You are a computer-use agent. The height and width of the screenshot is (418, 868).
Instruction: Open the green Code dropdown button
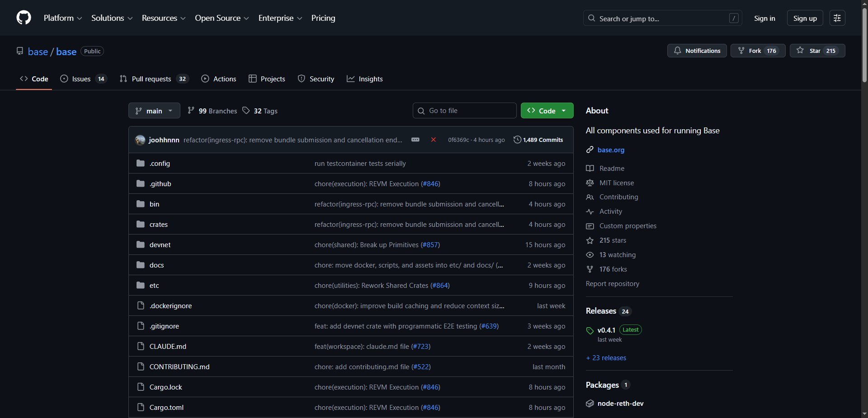547,111
